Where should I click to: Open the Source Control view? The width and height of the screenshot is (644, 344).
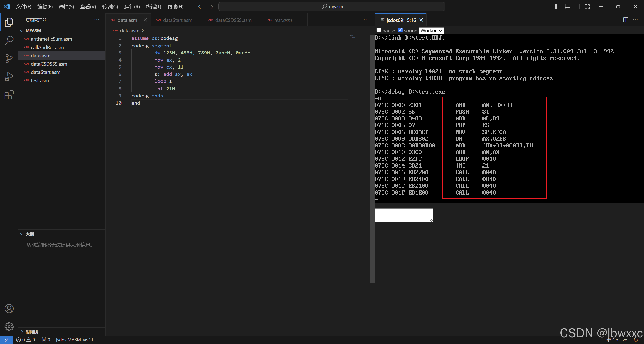[9, 58]
